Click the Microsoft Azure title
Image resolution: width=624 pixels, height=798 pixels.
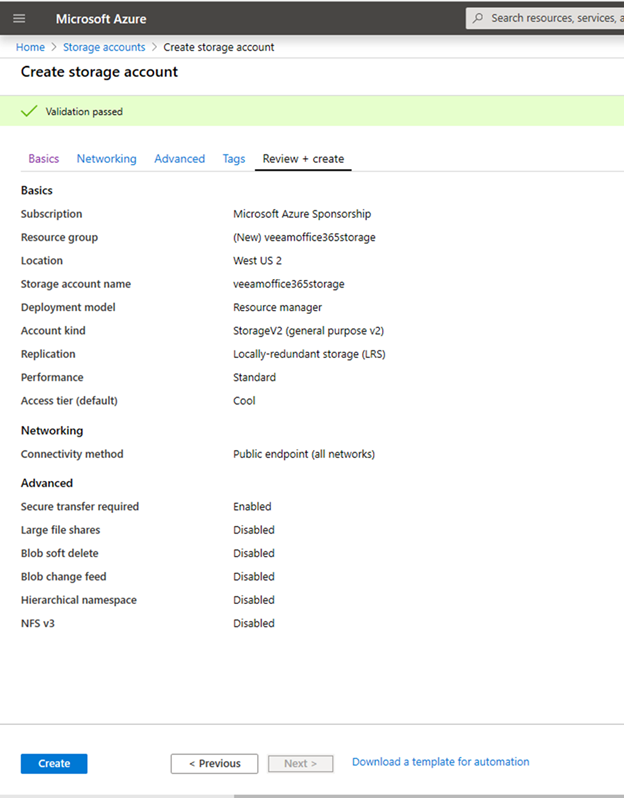(101, 19)
